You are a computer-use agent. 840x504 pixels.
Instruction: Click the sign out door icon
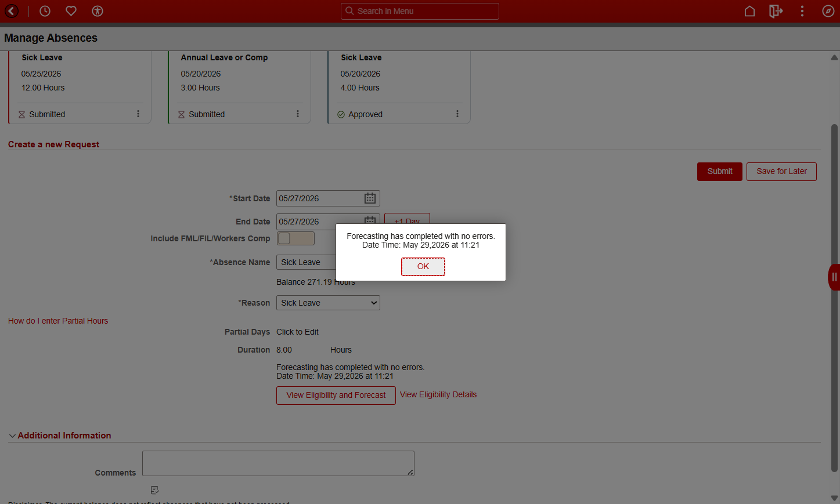(x=776, y=11)
